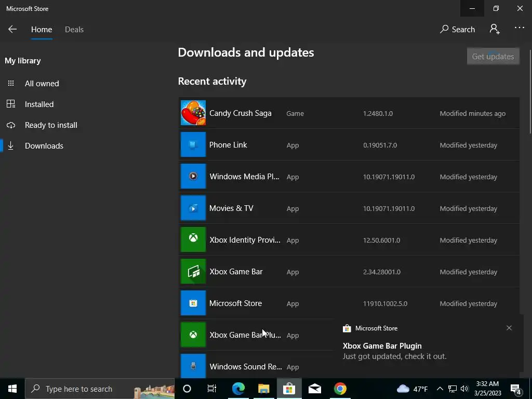Dismiss the Xbox Game Bar Plugin notification

(x=509, y=328)
